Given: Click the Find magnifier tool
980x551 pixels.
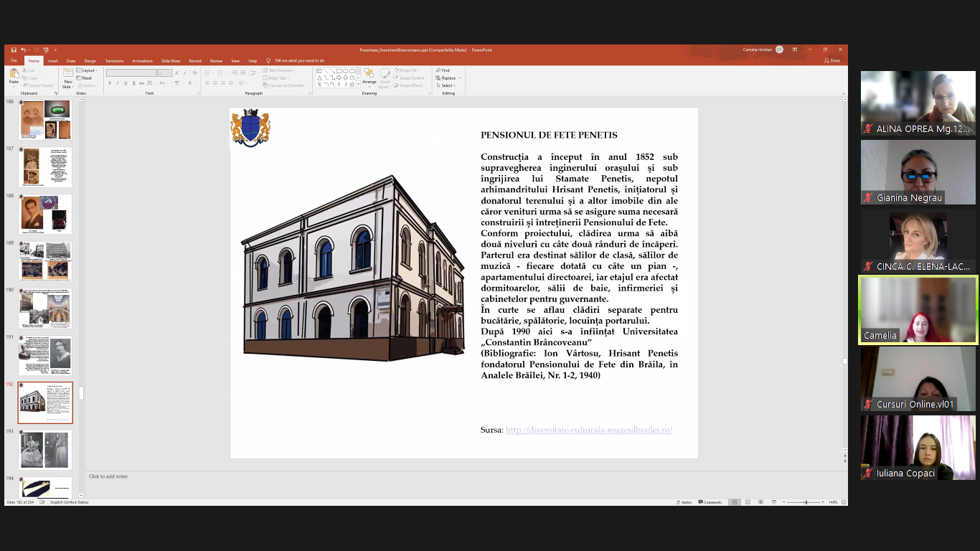Looking at the screenshot, I should click(443, 70).
